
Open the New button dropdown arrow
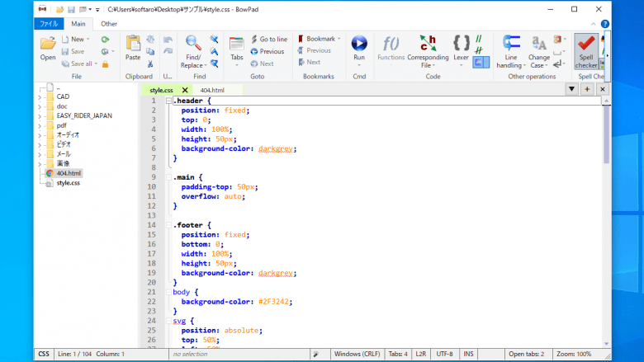click(88, 40)
